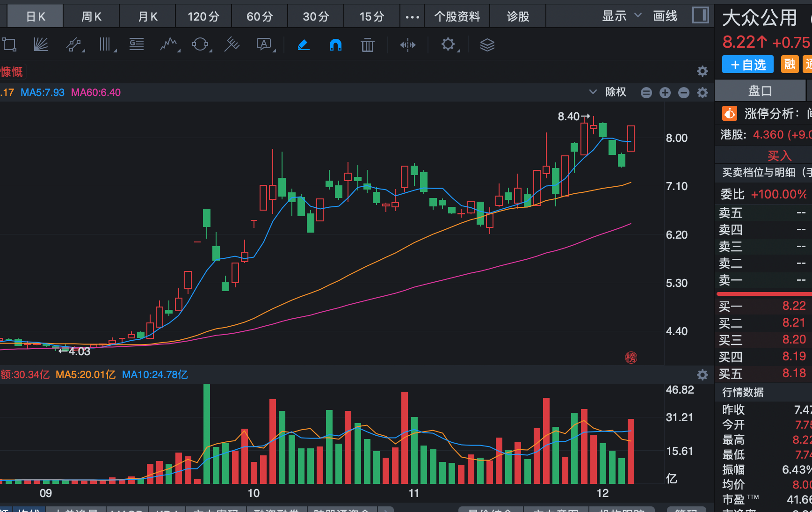Toggle the magnet snap mode
The width and height of the screenshot is (812, 512).
pyautogui.click(x=335, y=45)
